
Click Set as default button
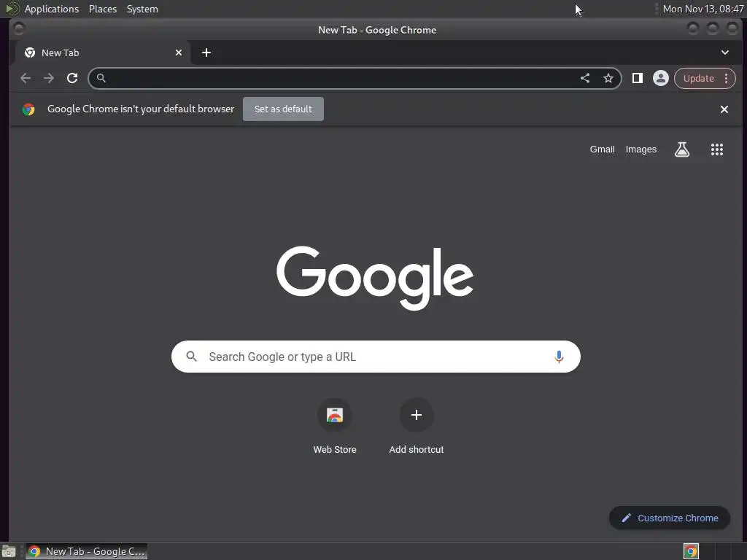283,109
